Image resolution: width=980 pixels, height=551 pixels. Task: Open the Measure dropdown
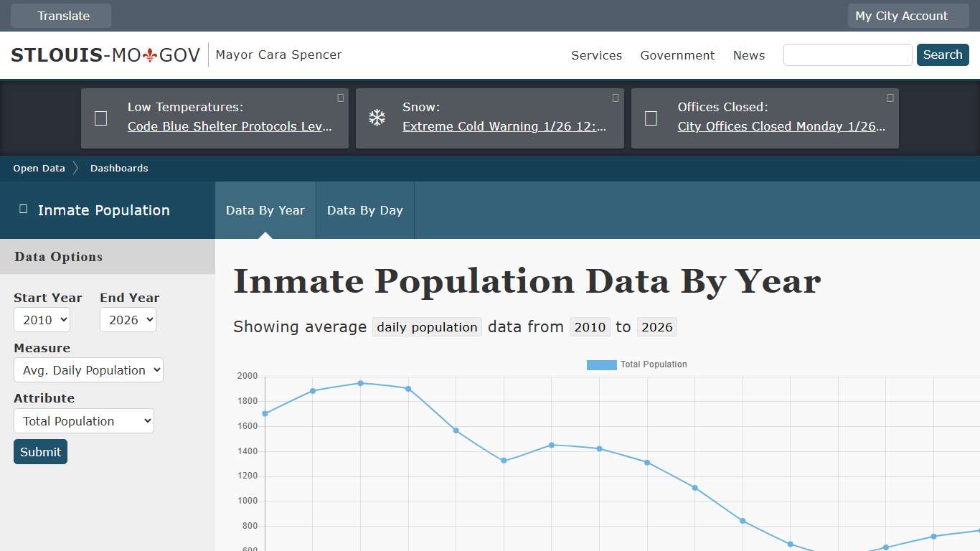point(88,369)
